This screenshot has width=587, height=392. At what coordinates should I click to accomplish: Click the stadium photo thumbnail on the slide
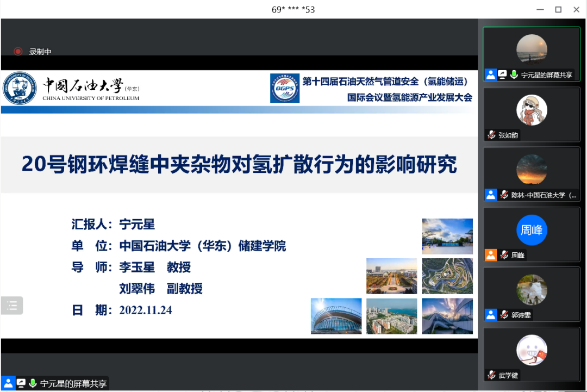(x=336, y=316)
